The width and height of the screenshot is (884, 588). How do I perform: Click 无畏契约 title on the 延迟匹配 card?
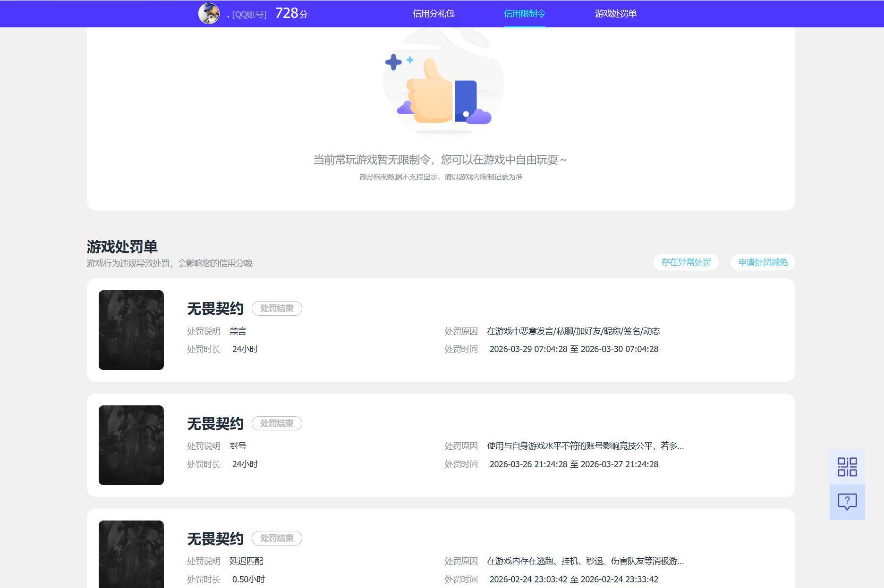[x=215, y=538]
